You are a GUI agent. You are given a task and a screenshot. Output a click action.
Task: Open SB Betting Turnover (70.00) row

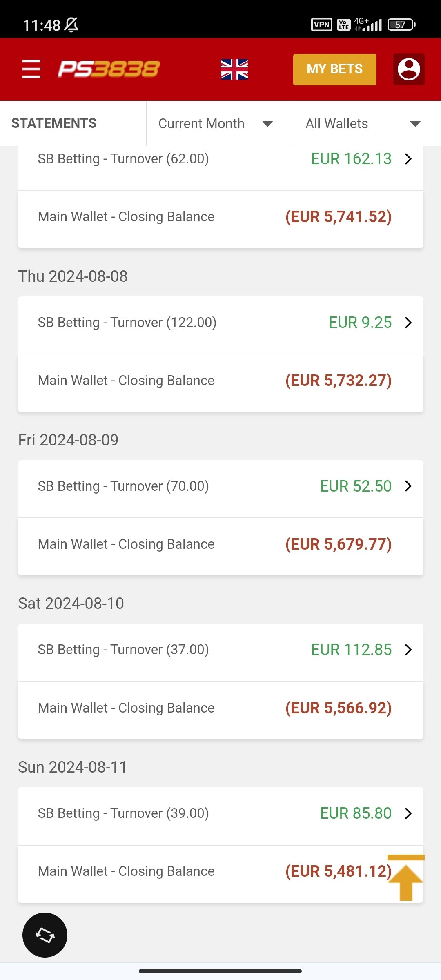(x=220, y=486)
